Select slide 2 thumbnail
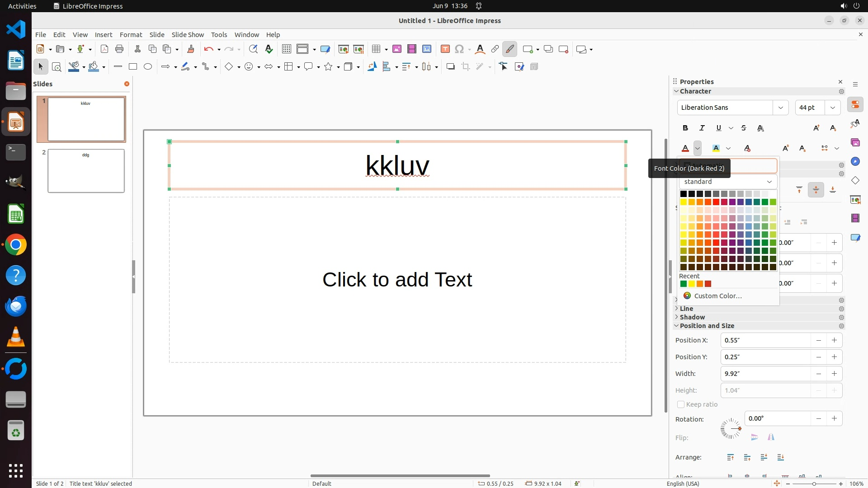The height and width of the screenshot is (488, 868). pyautogui.click(x=86, y=171)
